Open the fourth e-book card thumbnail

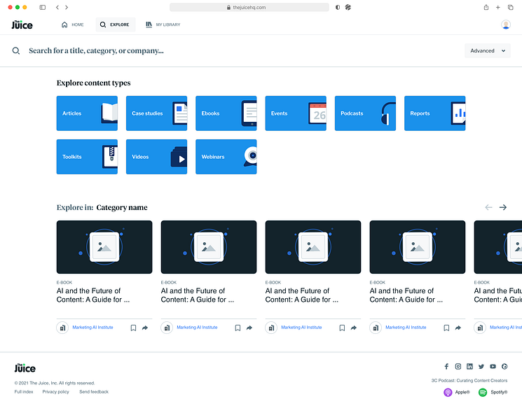coord(418,247)
